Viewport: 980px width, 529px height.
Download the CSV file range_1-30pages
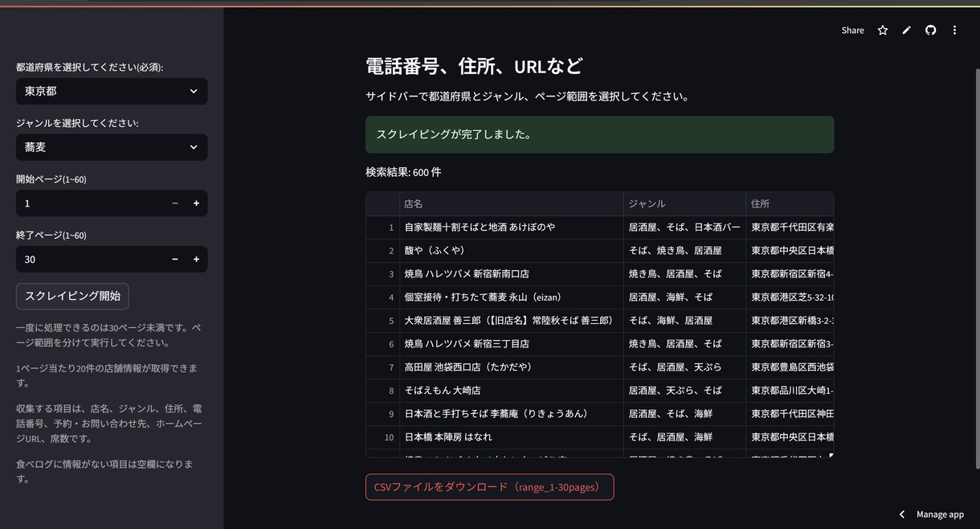point(489,487)
